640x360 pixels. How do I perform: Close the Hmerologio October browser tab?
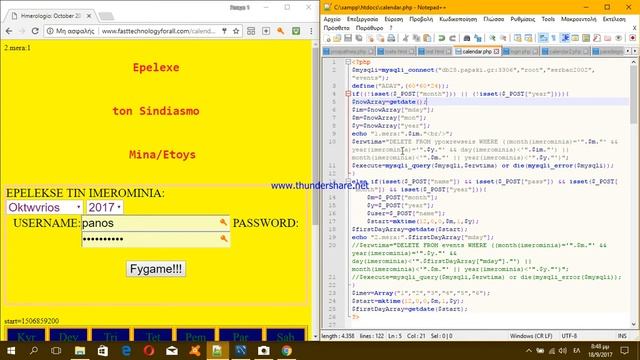(89, 16)
